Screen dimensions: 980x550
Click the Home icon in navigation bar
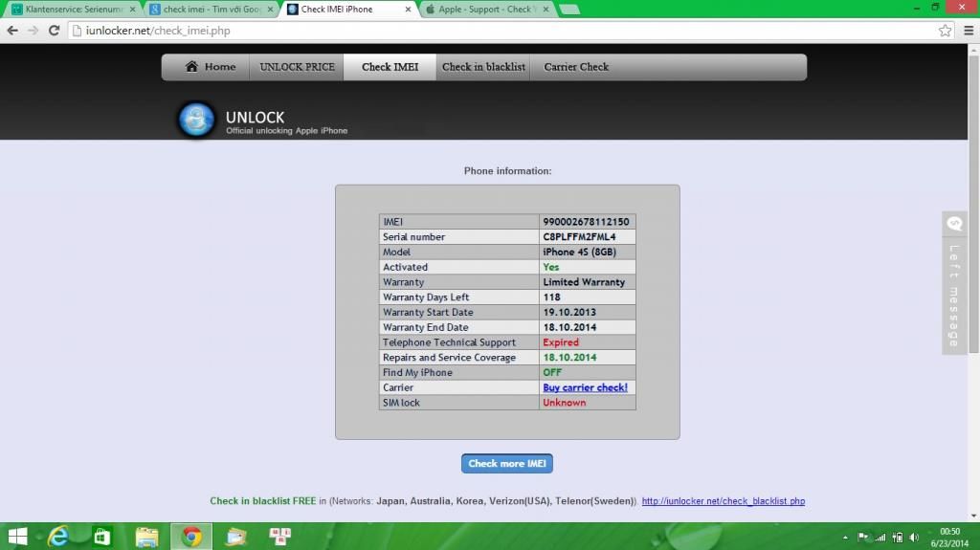click(191, 67)
